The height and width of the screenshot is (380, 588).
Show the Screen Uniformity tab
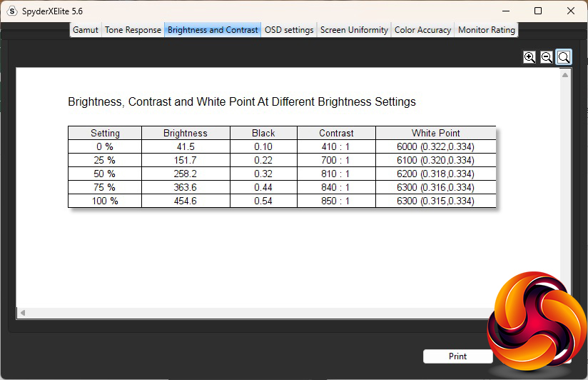pyautogui.click(x=354, y=30)
